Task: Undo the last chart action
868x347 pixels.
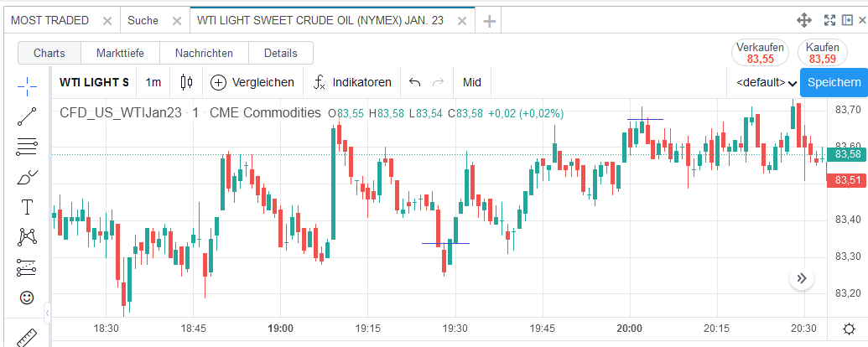Action: (414, 82)
